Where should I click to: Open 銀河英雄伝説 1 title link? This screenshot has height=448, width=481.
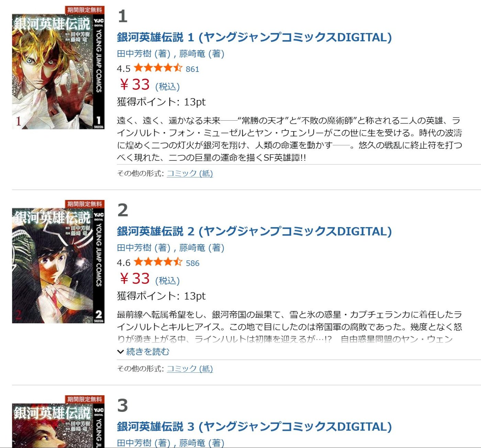pyautogui.click(x=254, y=37)
